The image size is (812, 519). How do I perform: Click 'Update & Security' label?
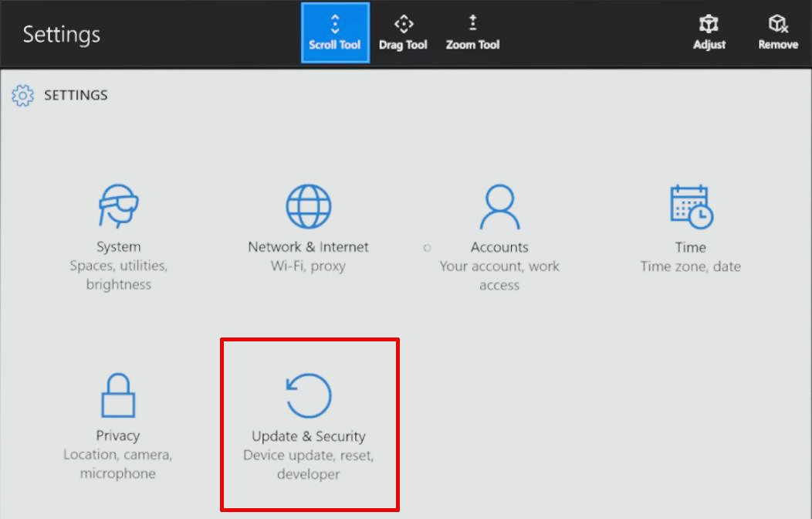pyautogui.click(x=308, y=436)
